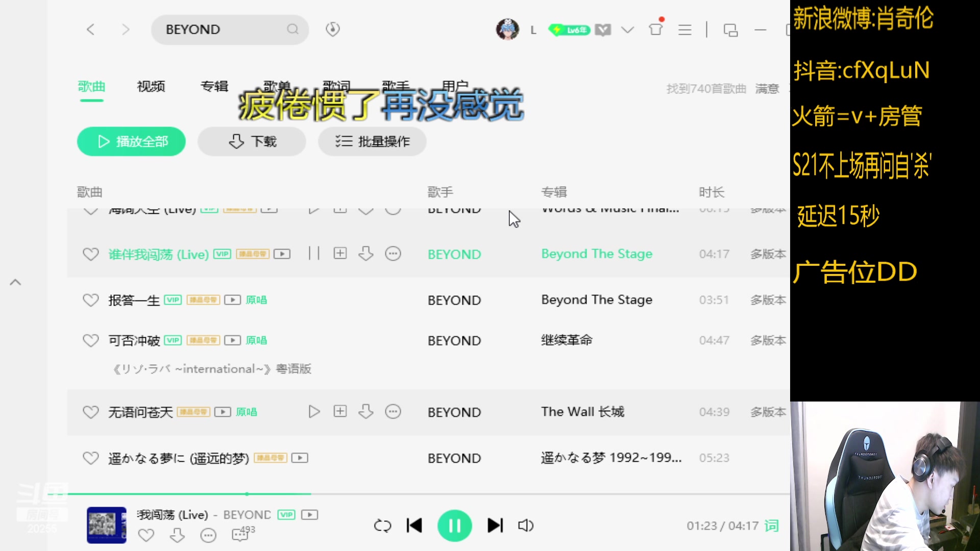Image resolution: width=980 pixels, height=551 pixels.
Task: Like 谁伴我闯荡 (Live) with heart icon
Action: (91, 254)
